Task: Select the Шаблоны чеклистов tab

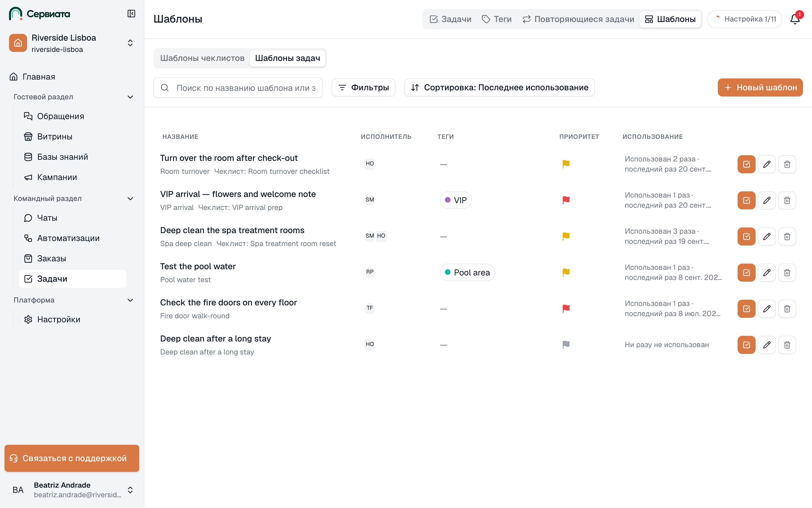Action: [202, 58]
